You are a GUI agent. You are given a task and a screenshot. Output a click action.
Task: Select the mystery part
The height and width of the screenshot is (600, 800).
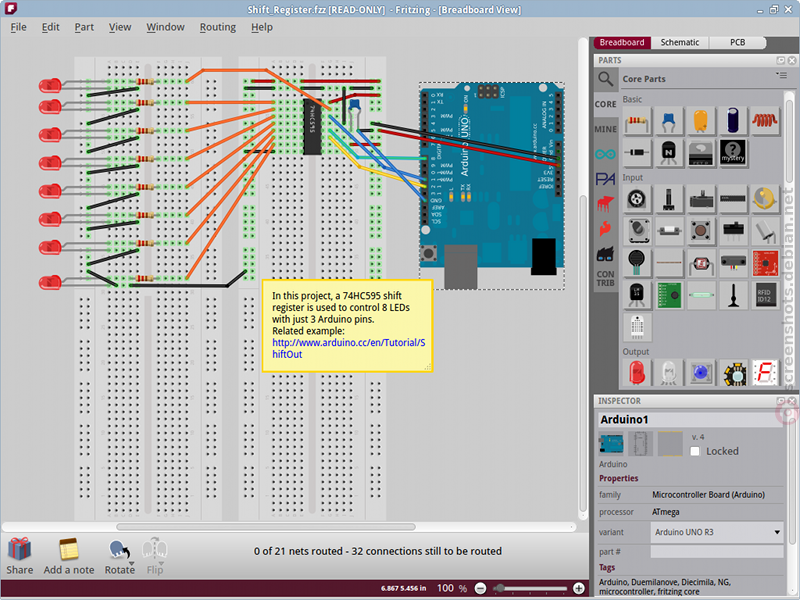coord(733,153)
